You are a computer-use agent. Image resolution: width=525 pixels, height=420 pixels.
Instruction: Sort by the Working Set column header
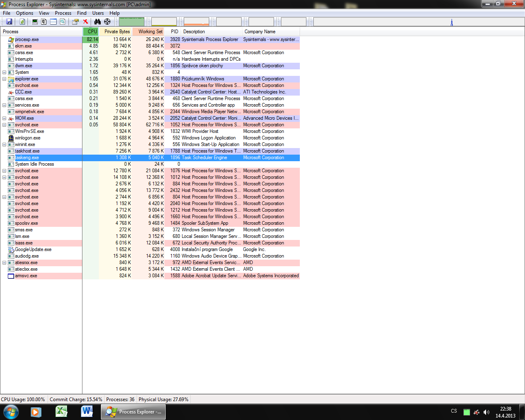pyautogui.click(x=148, y=32)
